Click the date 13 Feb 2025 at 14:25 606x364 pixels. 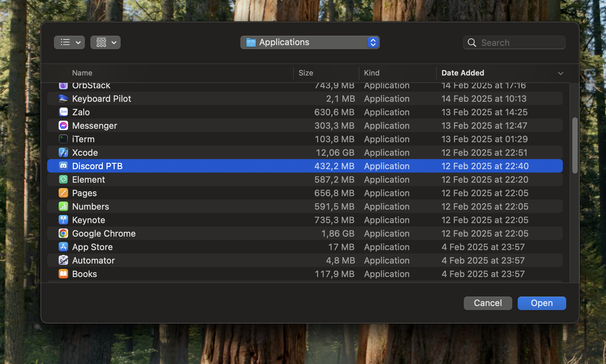point(485,112)
